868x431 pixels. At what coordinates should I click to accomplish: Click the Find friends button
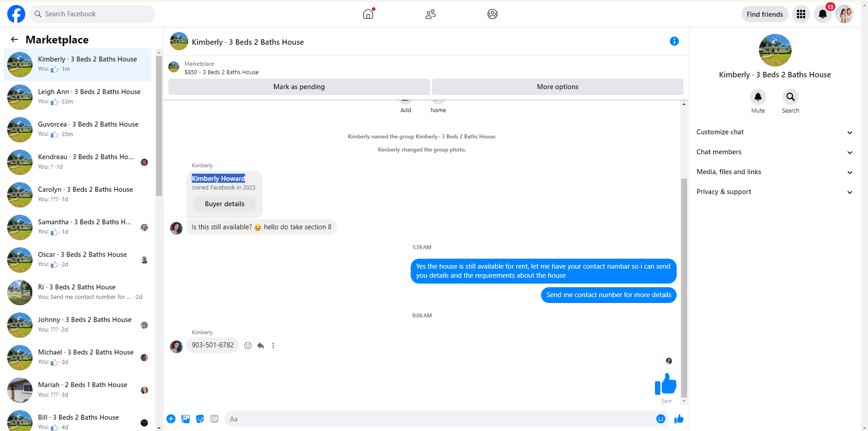coord(764,14)
